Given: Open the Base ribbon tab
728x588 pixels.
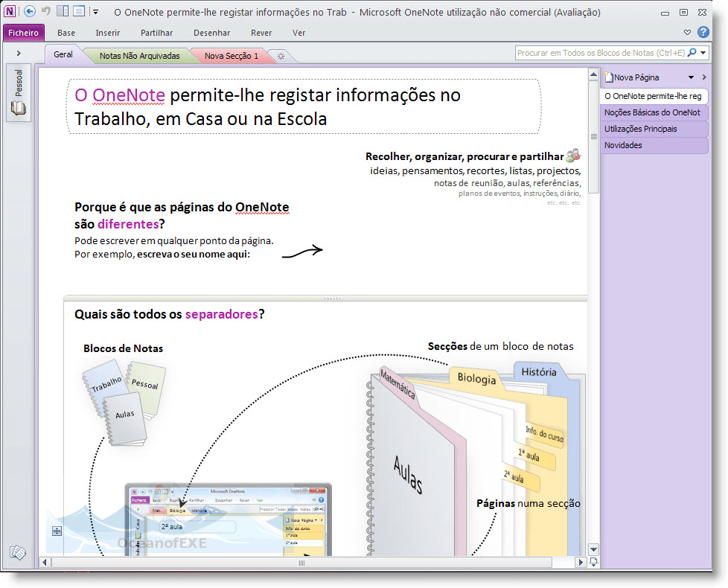Looking at the screenshot, I should coord(66,33).
